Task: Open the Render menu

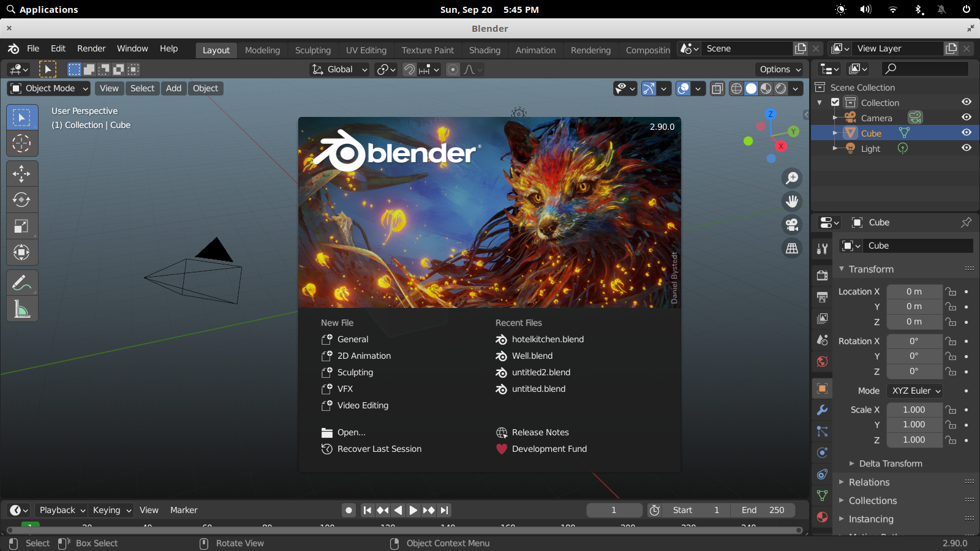Action: click(91, 49)
